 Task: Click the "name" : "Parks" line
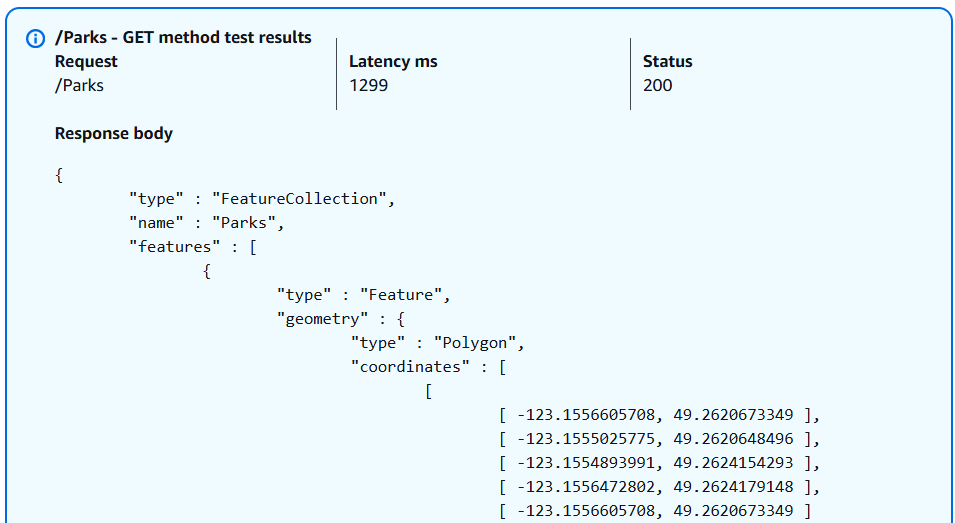pos(207,223)
